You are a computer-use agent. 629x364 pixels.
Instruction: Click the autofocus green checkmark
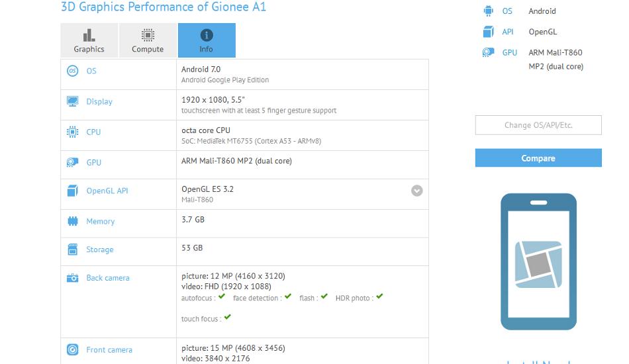222,296
